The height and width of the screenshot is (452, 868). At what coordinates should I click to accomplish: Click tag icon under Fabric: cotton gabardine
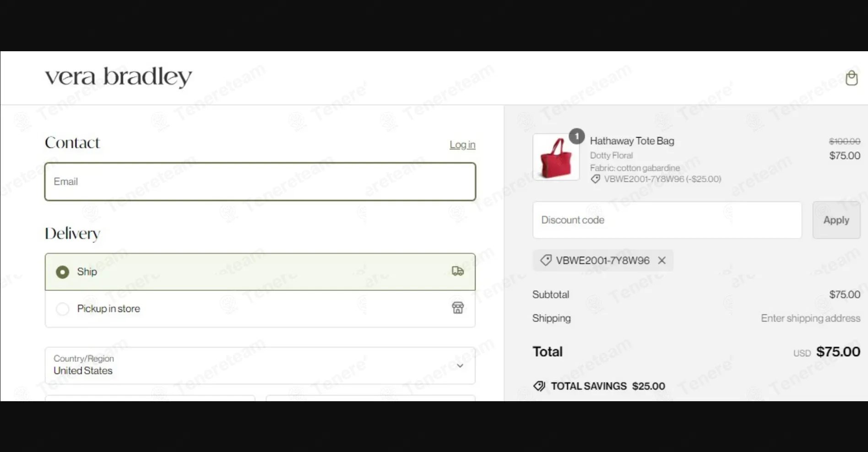pos(595,179)
